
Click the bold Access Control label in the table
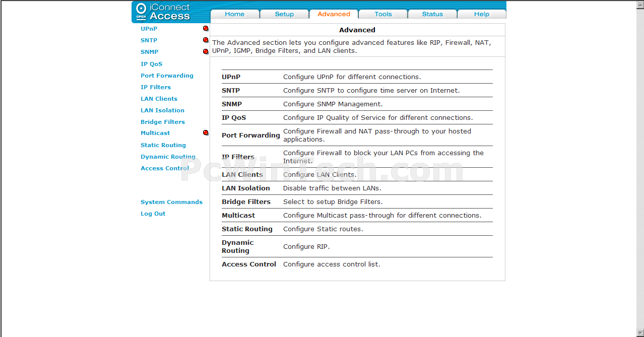[x=249, y=264]
